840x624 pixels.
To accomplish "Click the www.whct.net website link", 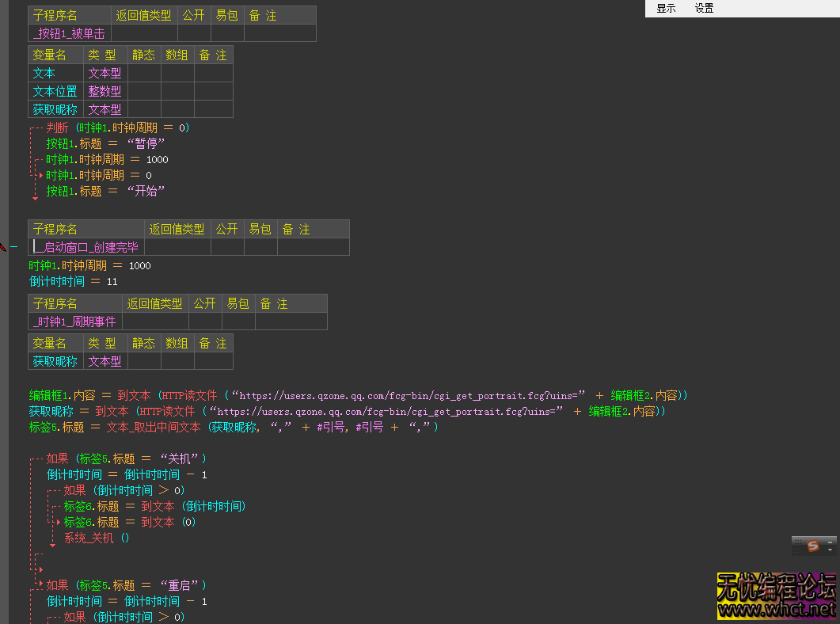I will (x=776, y=609).
